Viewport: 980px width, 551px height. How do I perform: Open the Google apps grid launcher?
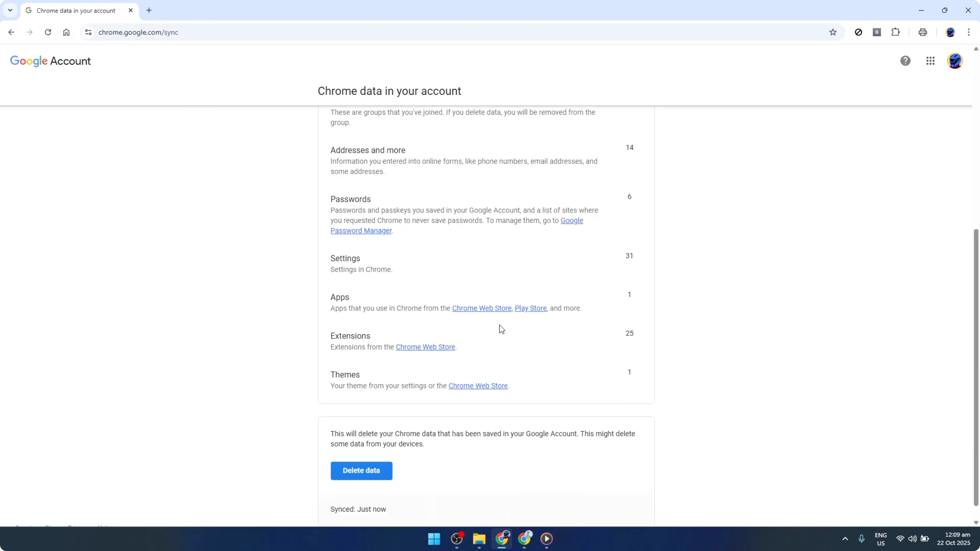(x=930, y=61)
